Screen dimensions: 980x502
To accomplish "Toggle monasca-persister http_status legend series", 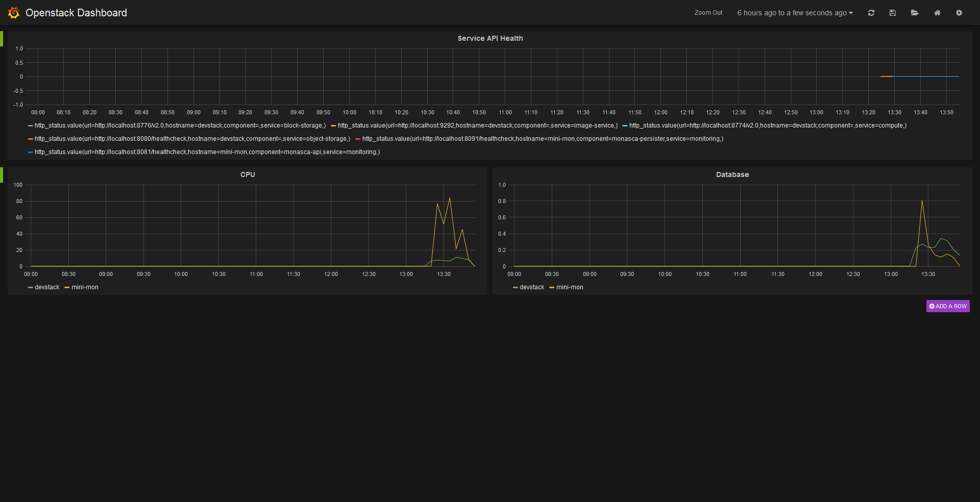I will 543,139.
